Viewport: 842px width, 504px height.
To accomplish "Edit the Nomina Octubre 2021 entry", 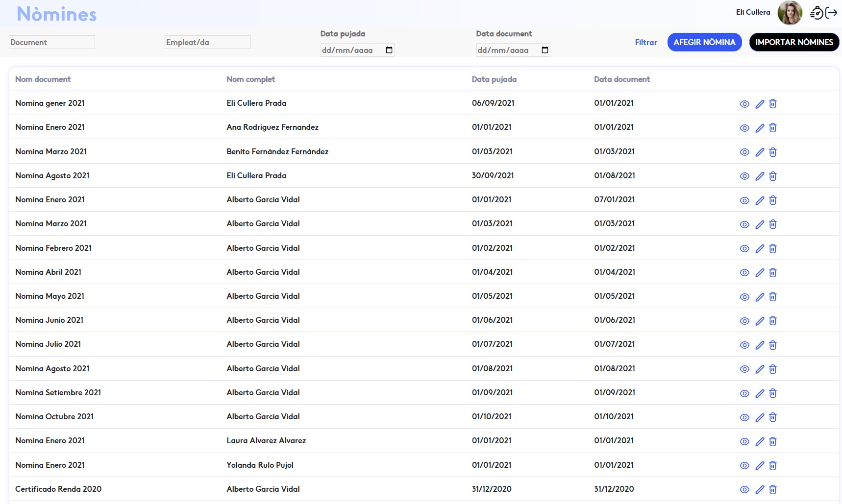I will click(x=760, y=417).
